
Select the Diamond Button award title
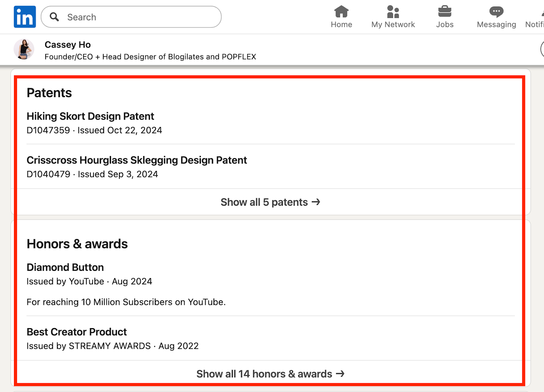pos(65,267)
